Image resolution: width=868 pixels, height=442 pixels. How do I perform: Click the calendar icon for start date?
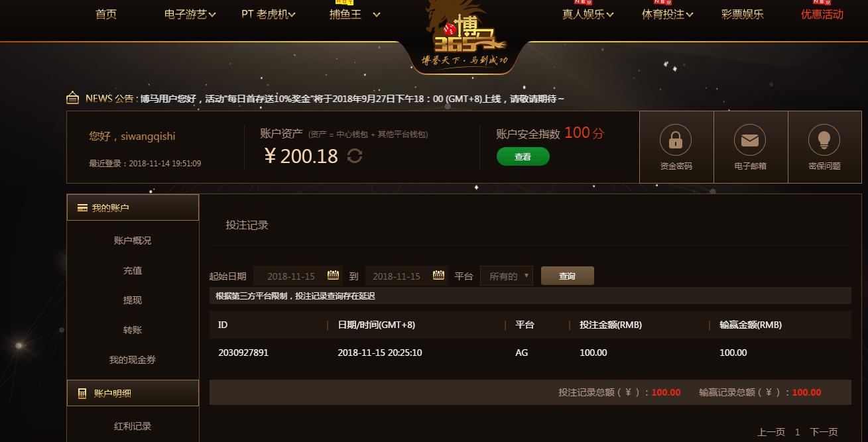coord(334,276)
